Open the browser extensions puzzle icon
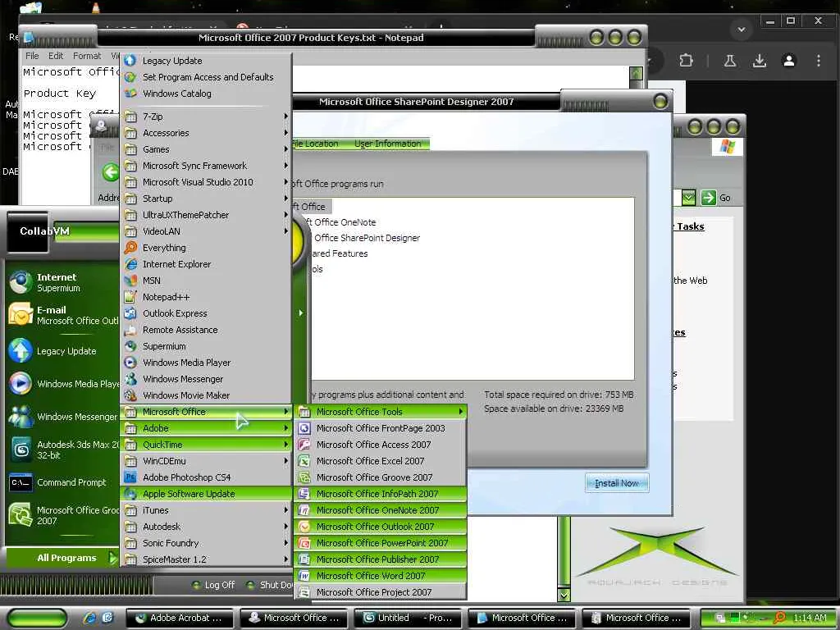This screenshot has width=840, height=630. point(687,61)
